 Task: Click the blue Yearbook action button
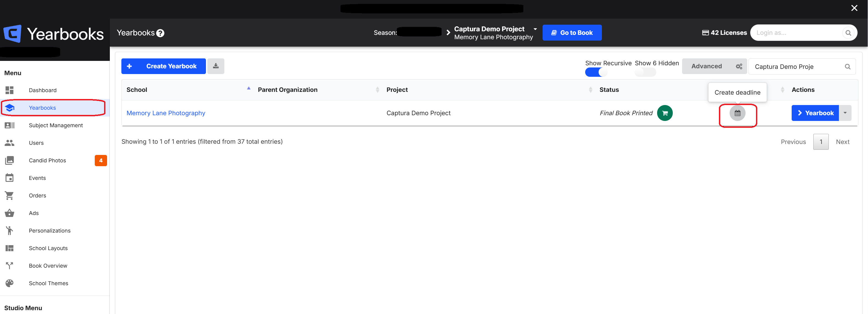coord(815,113)
